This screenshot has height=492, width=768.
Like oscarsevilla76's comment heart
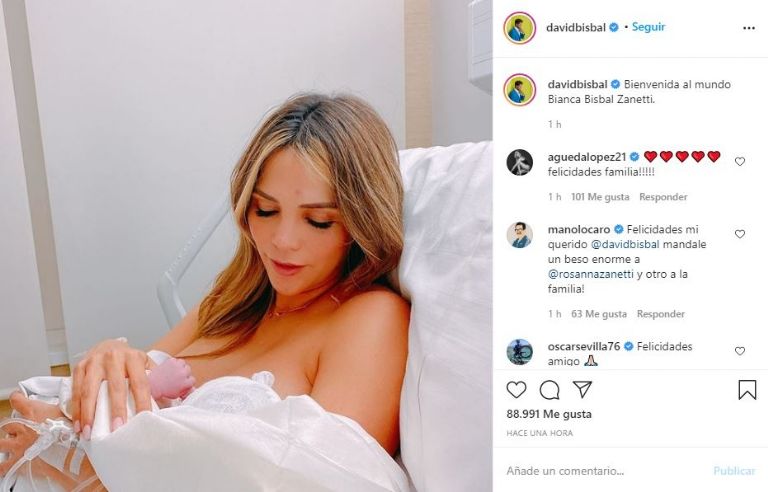point(740,351)
